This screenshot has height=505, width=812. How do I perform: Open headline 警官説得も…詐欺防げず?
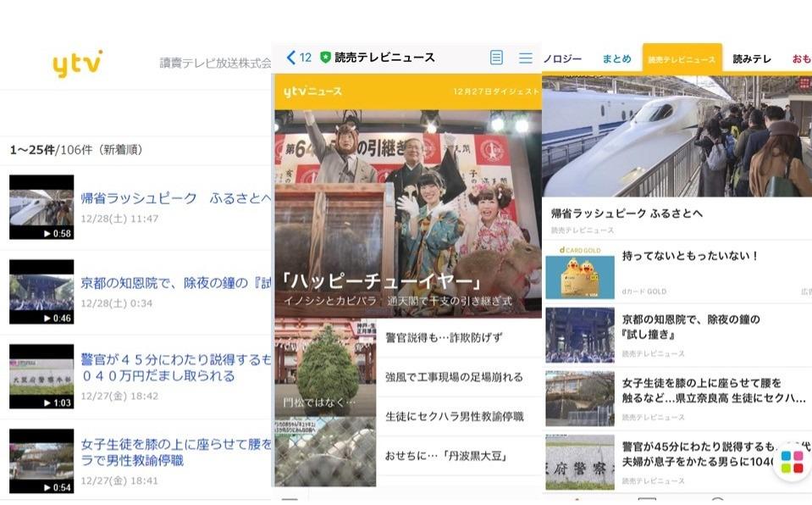tap(444, 337)
